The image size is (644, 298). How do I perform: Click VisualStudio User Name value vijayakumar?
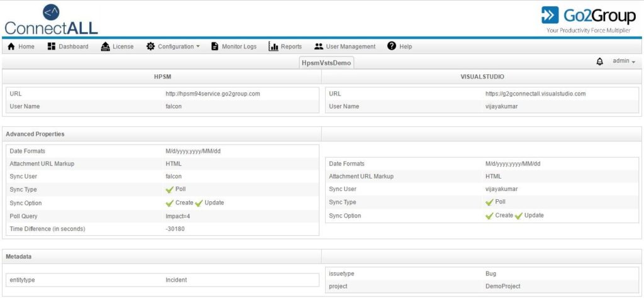(501, 106)
